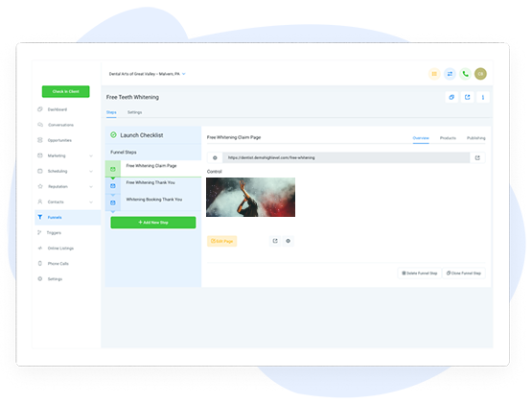
Task: Open funnel in new window icon
Action: point(467,97)
